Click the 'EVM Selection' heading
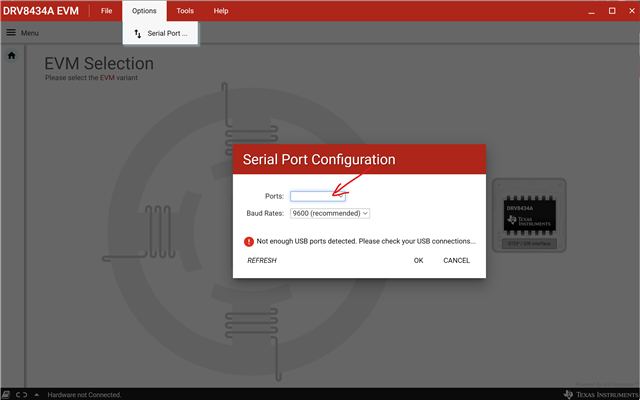The image size is (640, 400). (x=99, y=64)
